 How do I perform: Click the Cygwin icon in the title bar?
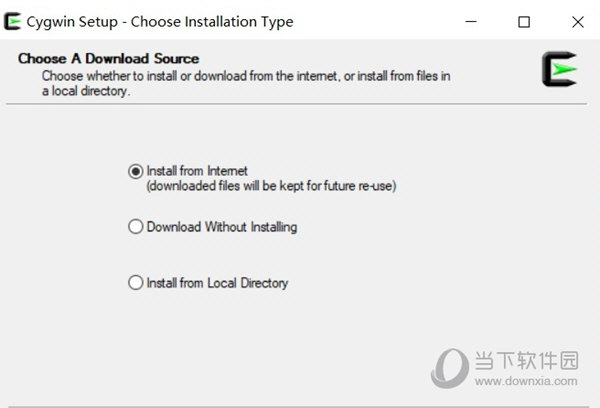pyautogui.click(x=12, y=21)
